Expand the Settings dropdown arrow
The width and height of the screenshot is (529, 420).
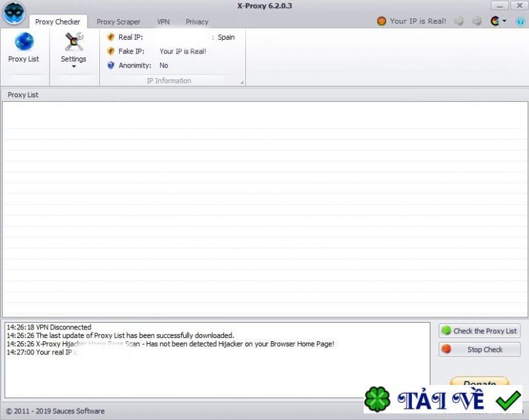pyautogui.click(x=73, y=66)
